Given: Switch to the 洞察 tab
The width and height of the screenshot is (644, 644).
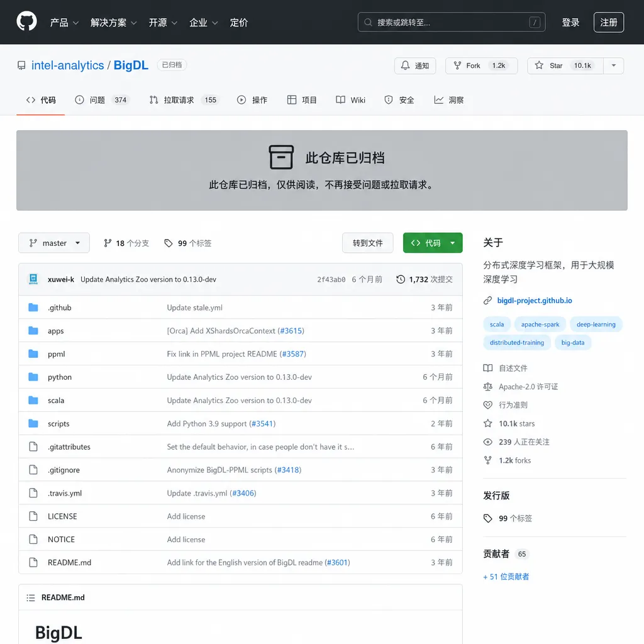Looking at the screenshot, I should pyautogui.click(x=449, y=100).
